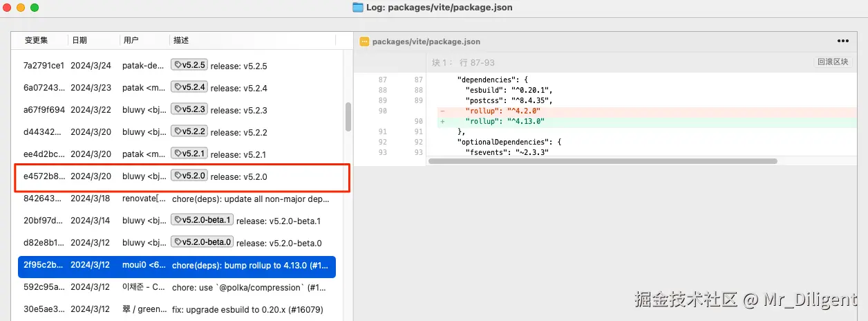
Task: Click the folder icon in window title
Action: 357,8
